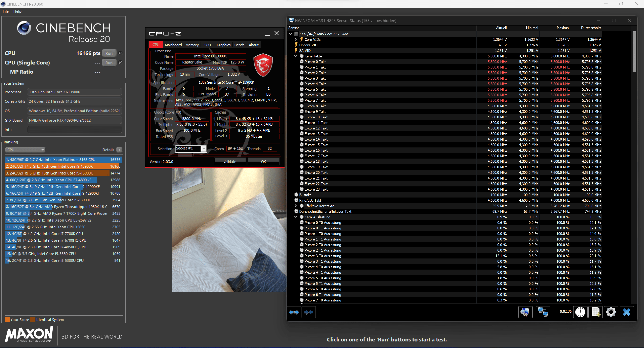Switch to the Bench tab in CPU-Z
Image resolution: width=644 pixels, height=348 pixels.
[239, 45]
